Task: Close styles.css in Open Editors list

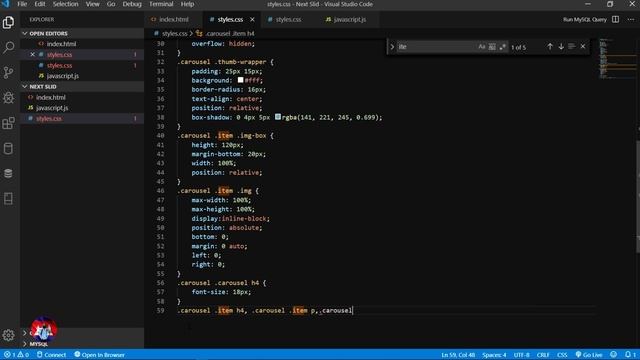Action: point(33,54)
